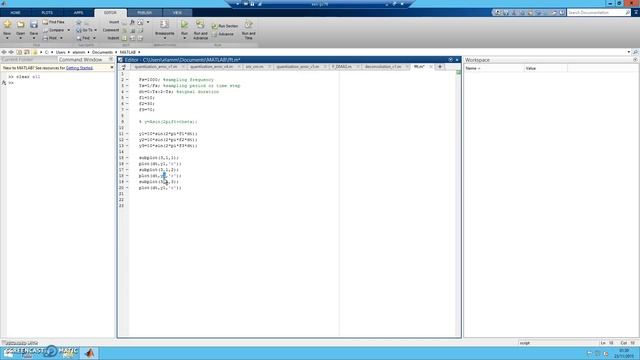The height and width of the screenshot is (360, 640).
Task: Expand the Find dropdown arrow in ribbon
Action: click(x=94, y=38)
